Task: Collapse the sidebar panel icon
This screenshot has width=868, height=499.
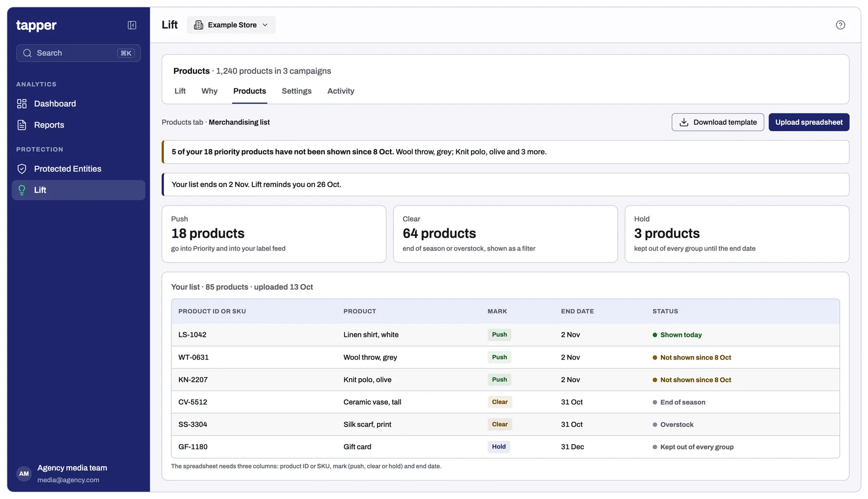Action: (x=132, y=25)
